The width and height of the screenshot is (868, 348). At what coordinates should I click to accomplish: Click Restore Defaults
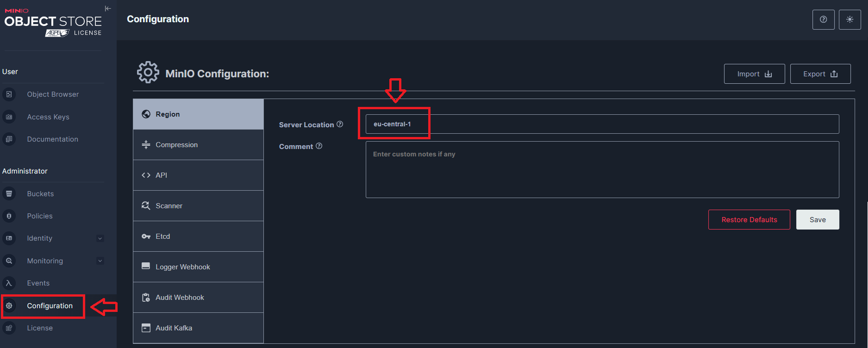749,220
